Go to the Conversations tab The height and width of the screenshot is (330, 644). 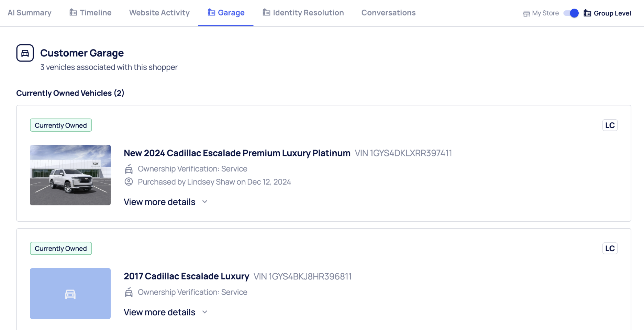point(388,13)
